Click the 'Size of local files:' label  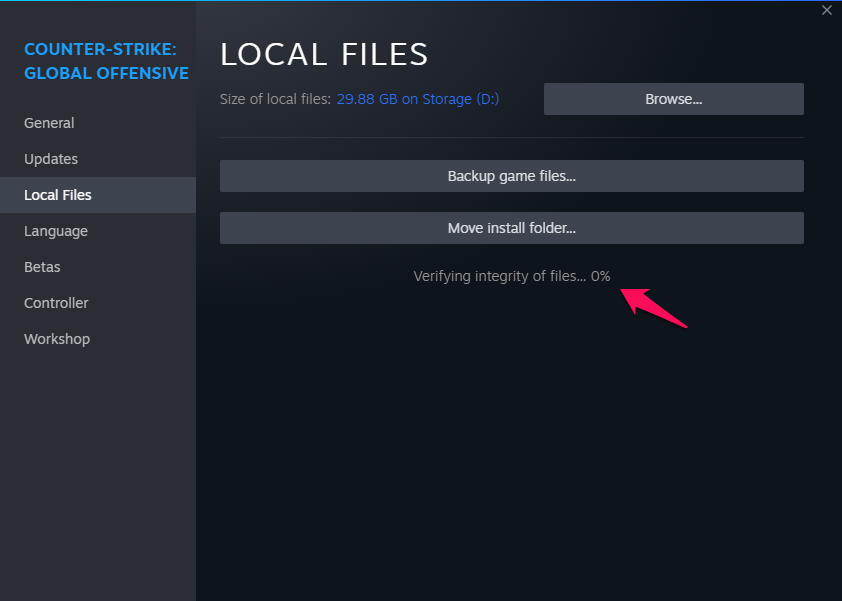(x=275, y=99)
